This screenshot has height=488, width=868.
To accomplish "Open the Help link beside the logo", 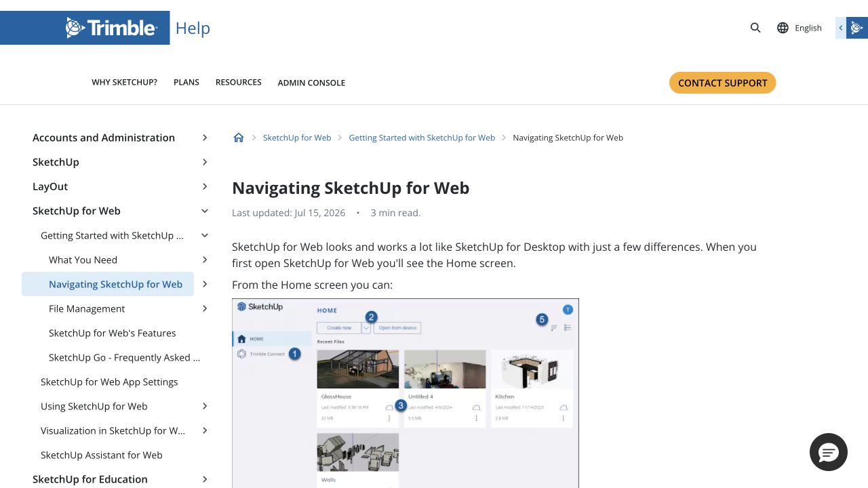I will point(193,28).
